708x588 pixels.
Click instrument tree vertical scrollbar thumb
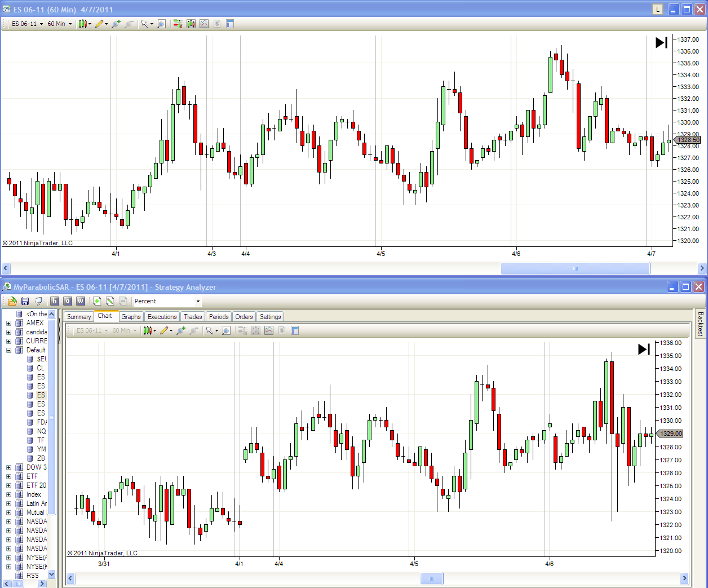(52, 417)
